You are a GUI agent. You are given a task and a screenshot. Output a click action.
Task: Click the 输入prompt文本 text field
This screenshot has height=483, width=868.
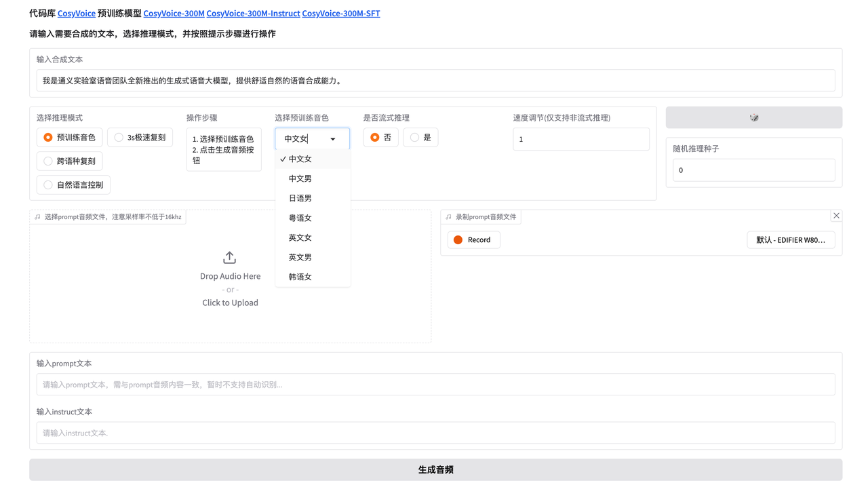pyautogui.click(x=435, y=385)
